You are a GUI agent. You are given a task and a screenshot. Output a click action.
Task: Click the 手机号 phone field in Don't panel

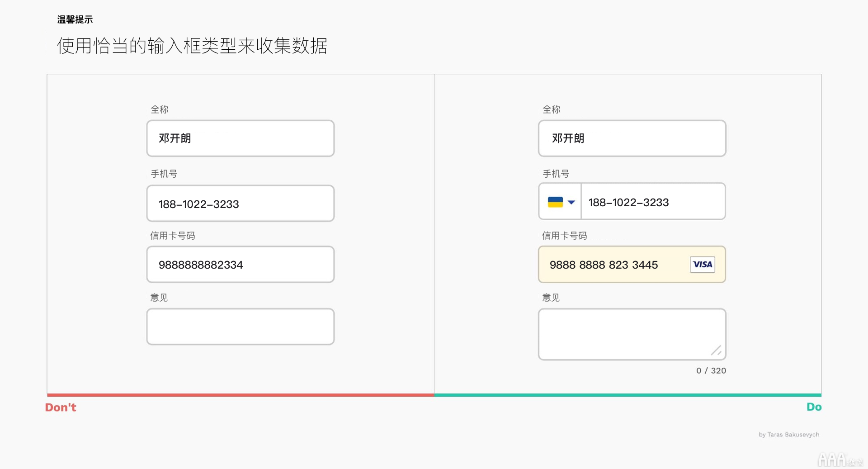[241, 204]
